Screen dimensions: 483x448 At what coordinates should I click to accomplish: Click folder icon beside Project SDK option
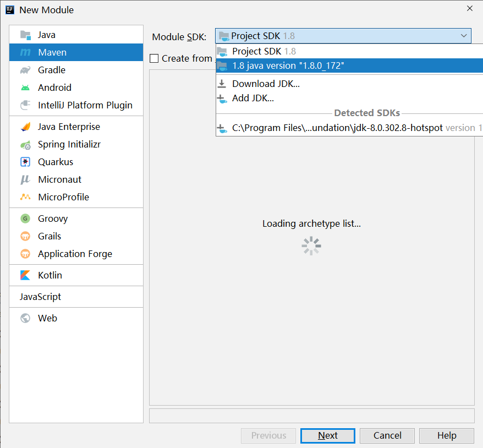tap(222, 52)
